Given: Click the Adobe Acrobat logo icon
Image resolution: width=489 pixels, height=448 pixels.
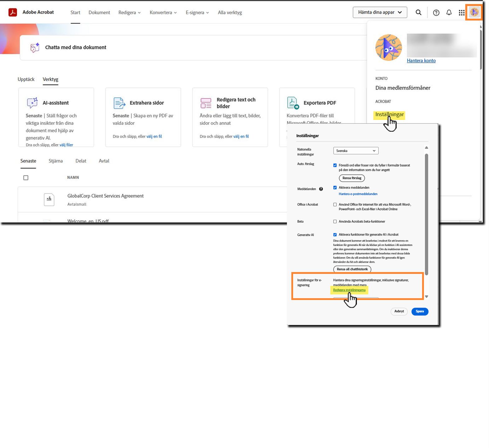Looking at the screenshot, I should [x=13, y=12].
